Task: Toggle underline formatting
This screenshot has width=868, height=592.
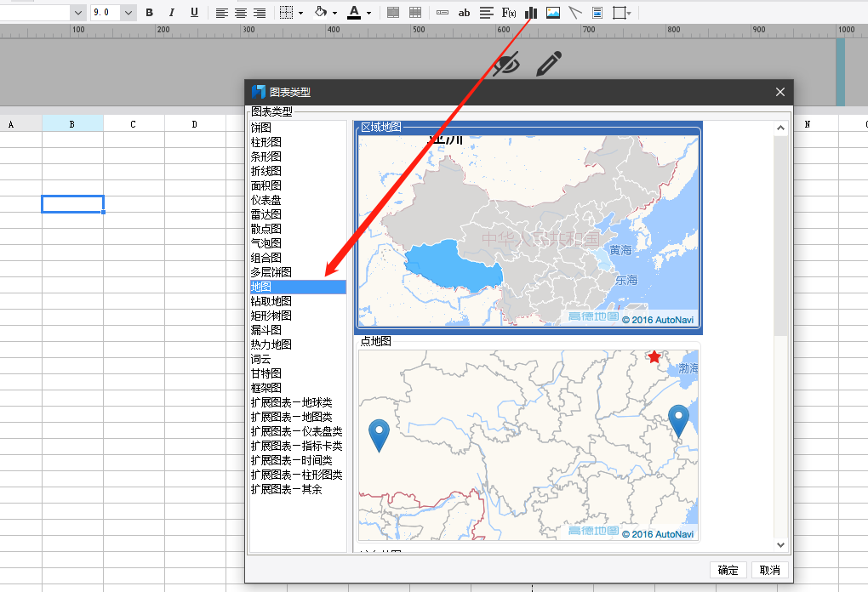Action: (x=194, y=12)
